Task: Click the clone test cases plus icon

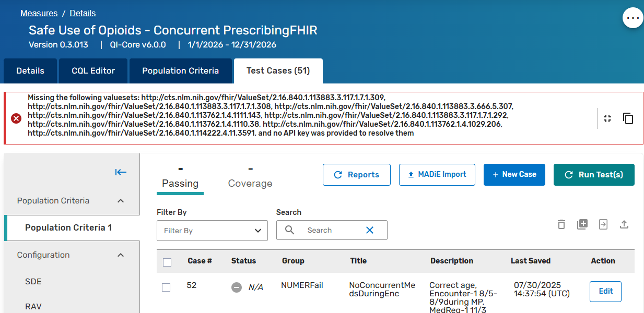Action: click(x=582, y=224)
